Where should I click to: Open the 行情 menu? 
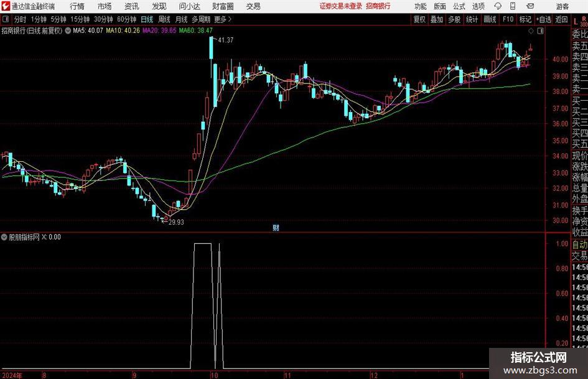tap(77, 6)
